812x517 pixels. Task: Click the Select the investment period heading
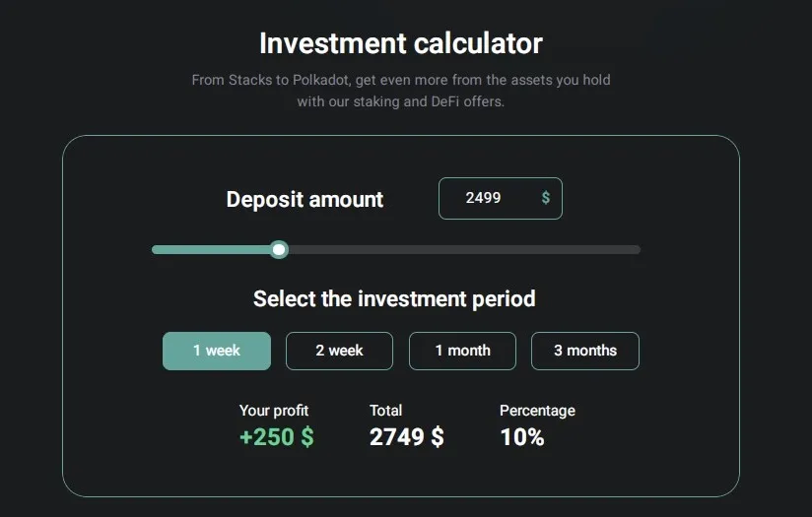(394, 298)
